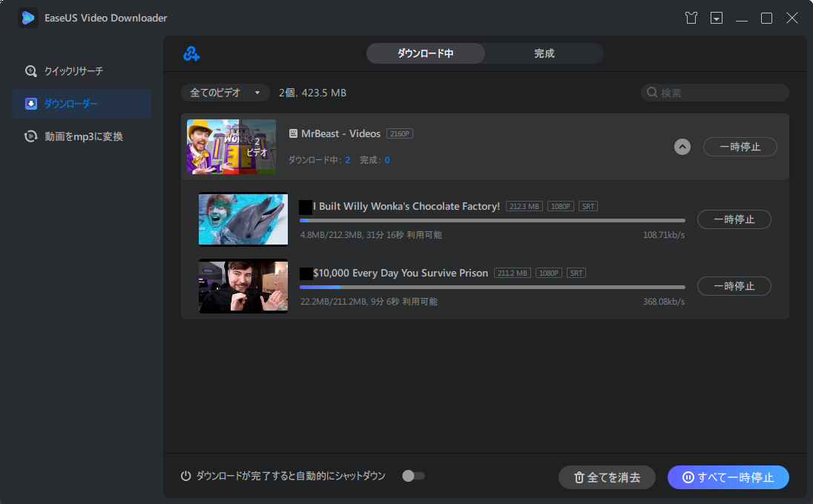813x504 pixels.
Task: Click the power icon next to shutdown option
Action: pyautogui.click(x=185, y=475)
